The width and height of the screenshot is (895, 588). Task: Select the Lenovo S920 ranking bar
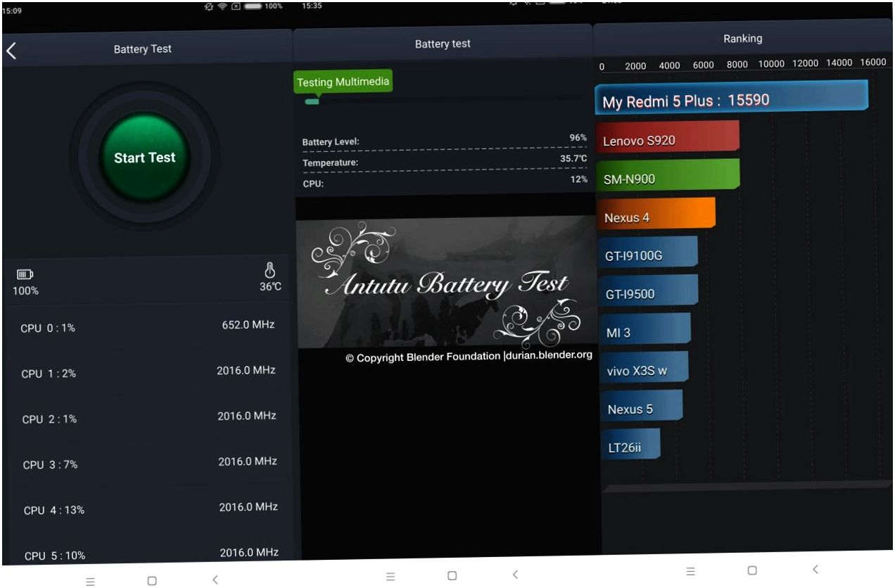point(668,136)
